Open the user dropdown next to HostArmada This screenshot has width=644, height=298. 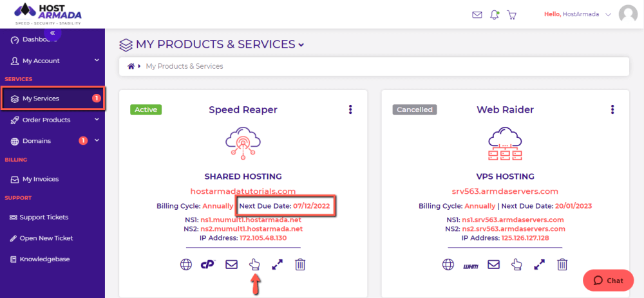[x=608, y=14]
